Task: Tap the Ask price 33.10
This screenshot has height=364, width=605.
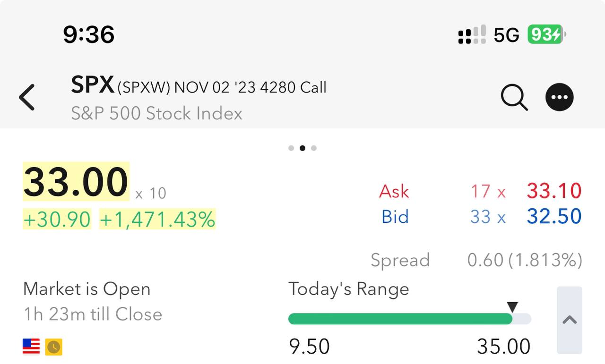Action: [x=554, y=191]
